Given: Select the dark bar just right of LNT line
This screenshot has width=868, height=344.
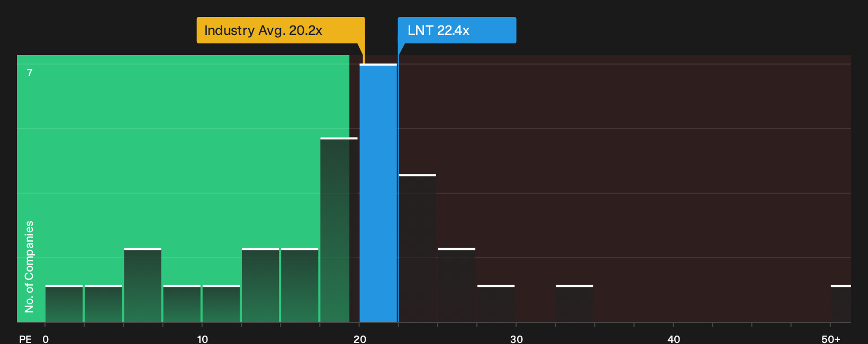Looking at the screenshot, I should point(418,248).
